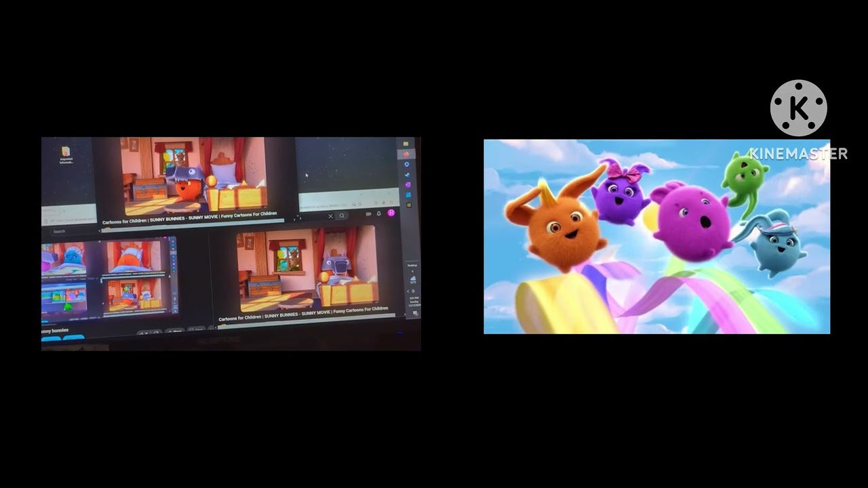Select the thumbnail with blue bunny in bed
This screenshot has width=868, height=488.
63,258
